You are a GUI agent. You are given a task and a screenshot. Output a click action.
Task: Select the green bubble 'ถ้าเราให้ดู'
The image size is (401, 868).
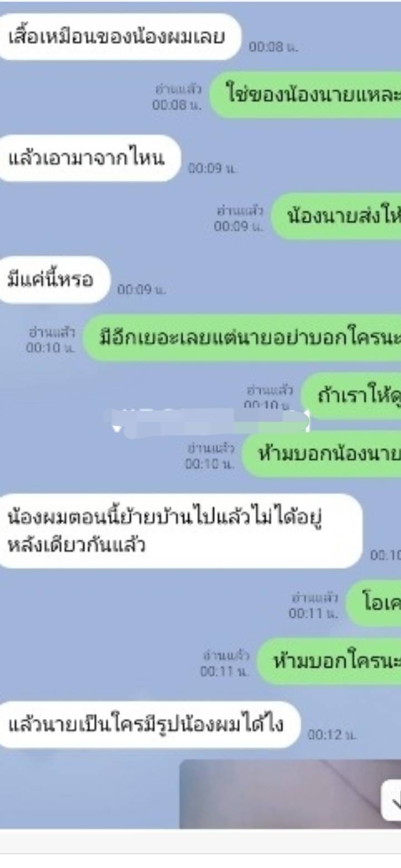click(351, 396)
